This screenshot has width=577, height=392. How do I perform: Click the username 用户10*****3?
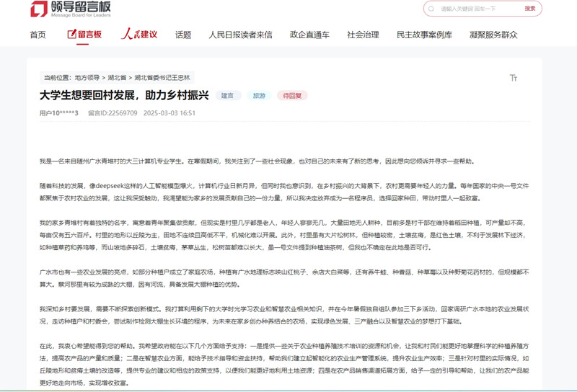coord(59,113)
